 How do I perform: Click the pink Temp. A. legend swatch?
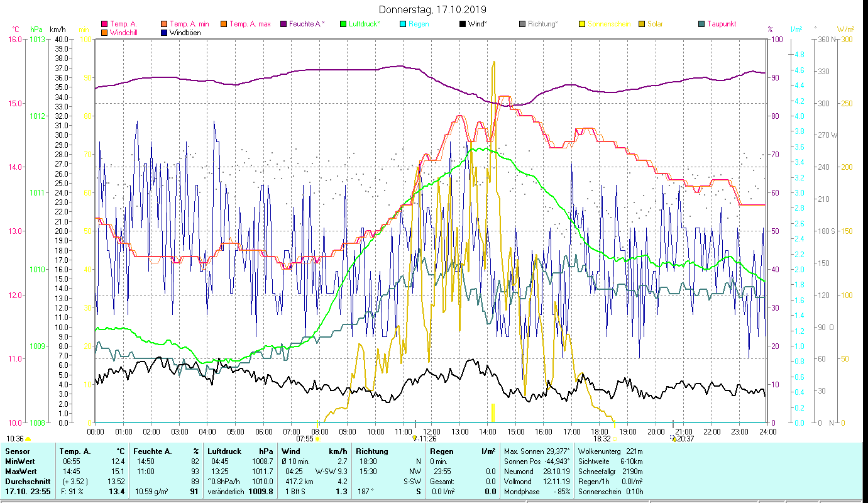tap(104, 25)
